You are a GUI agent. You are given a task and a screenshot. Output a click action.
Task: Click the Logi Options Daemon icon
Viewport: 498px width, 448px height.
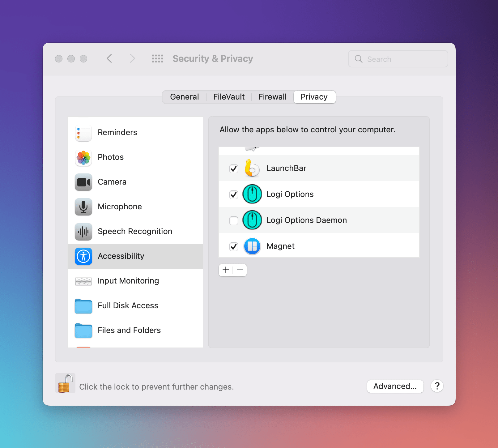coord(252,220)
